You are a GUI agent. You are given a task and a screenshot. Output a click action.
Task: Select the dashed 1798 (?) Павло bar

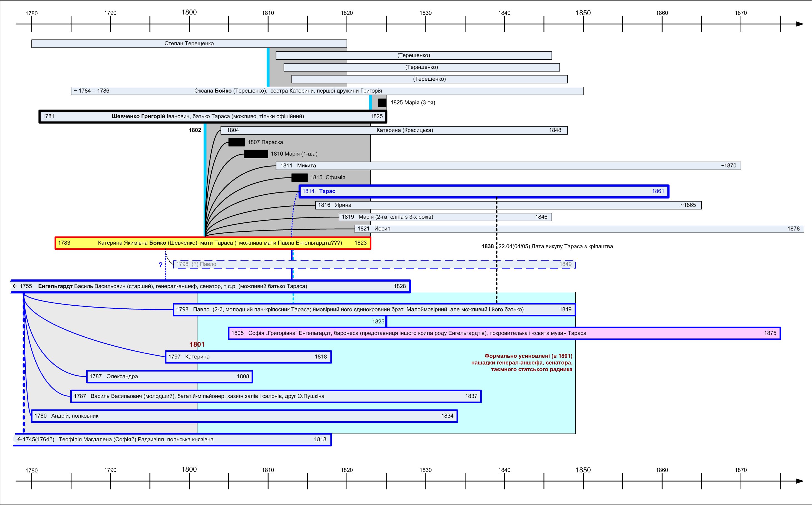click(374, 264)
